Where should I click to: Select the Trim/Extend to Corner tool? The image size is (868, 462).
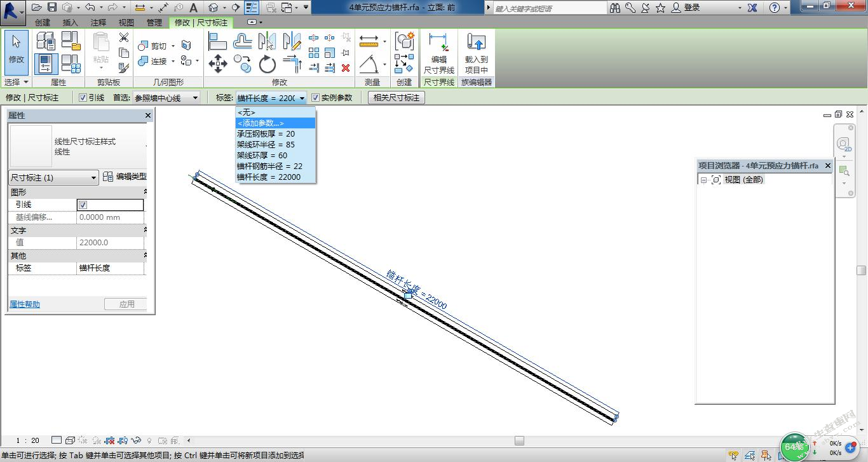[x=292, y=64]
